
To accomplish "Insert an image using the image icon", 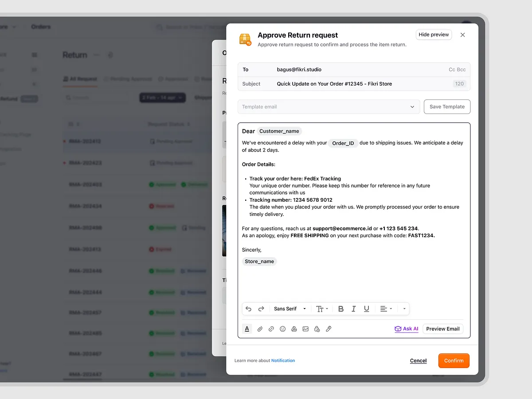I will coord(305,329).
